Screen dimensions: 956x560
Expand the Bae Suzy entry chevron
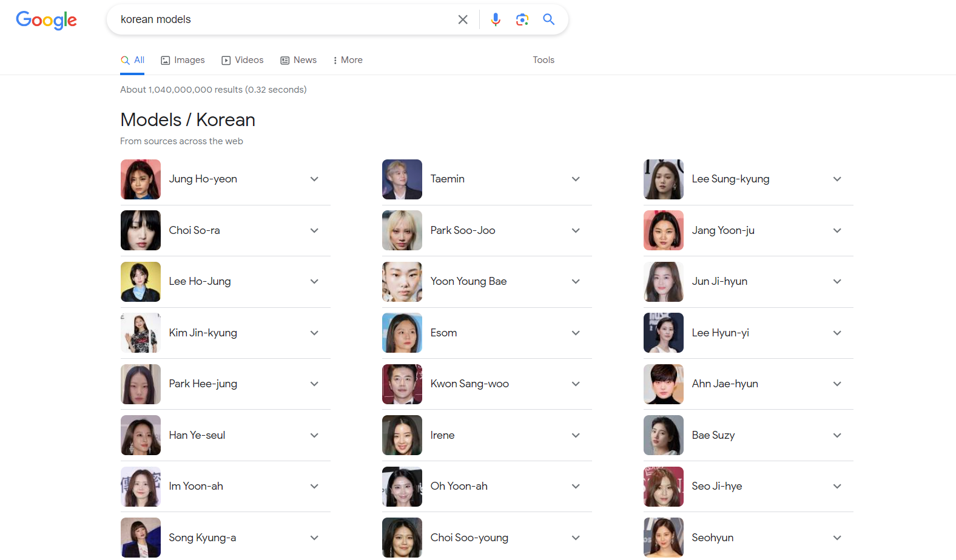pyautogui.click(x=837, y=435)
